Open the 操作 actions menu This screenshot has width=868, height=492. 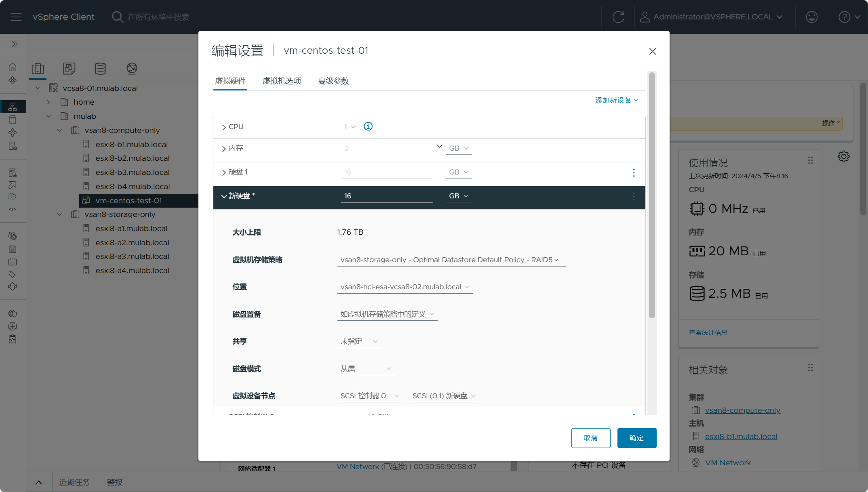[831, 123]
